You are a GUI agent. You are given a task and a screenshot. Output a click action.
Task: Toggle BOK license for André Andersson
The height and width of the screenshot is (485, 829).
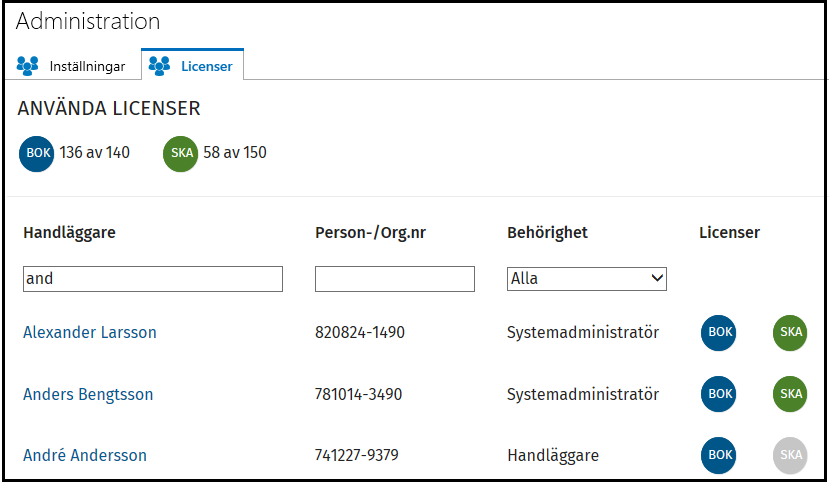(x=719, y=455)
